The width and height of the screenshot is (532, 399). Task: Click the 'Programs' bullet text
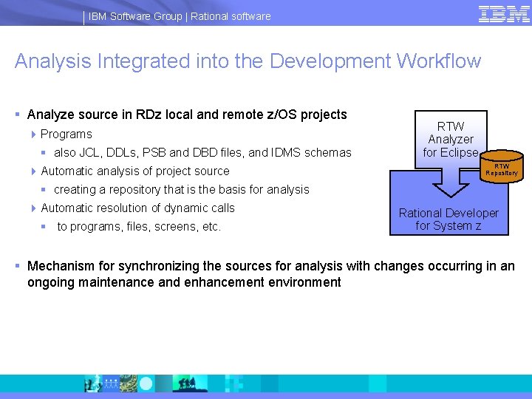tap(66, 134)
